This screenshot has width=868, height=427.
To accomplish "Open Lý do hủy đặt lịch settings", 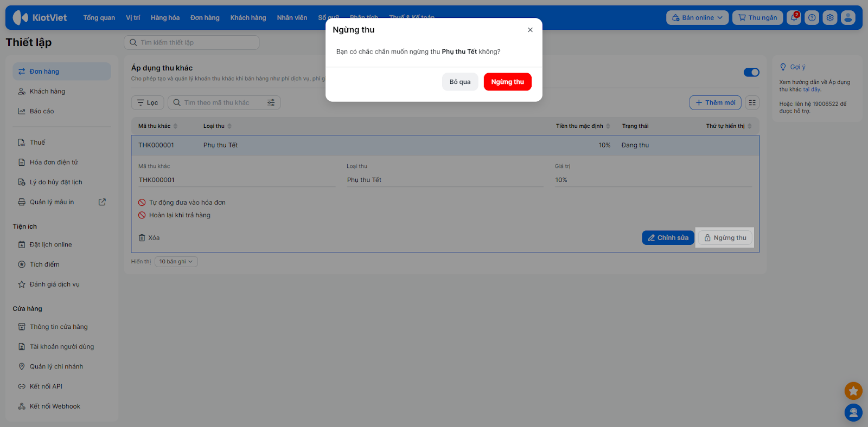I will (62, 182).
